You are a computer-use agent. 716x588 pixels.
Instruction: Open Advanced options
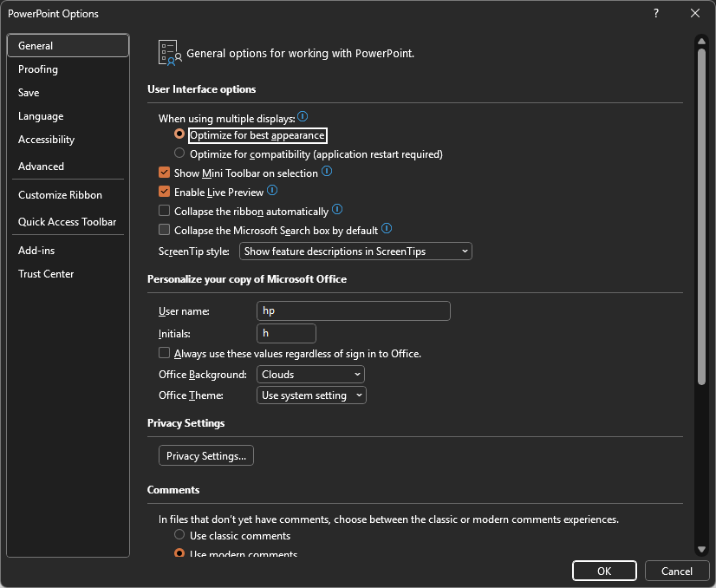68,167
